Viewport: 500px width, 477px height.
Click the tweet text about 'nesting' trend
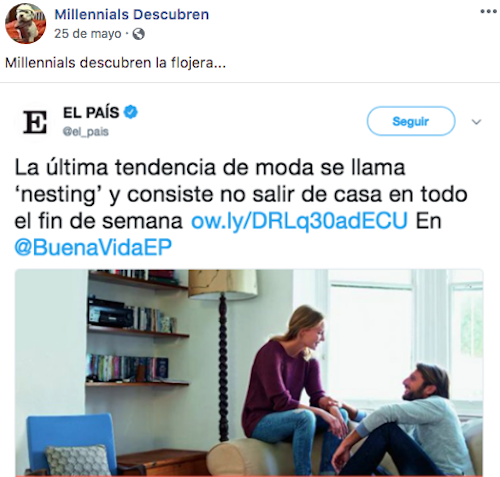click(241, 207)
